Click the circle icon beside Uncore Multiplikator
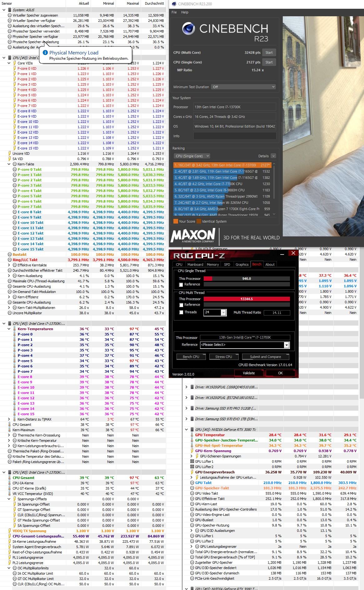The image size is (364, 590). [x=10, y=313]
